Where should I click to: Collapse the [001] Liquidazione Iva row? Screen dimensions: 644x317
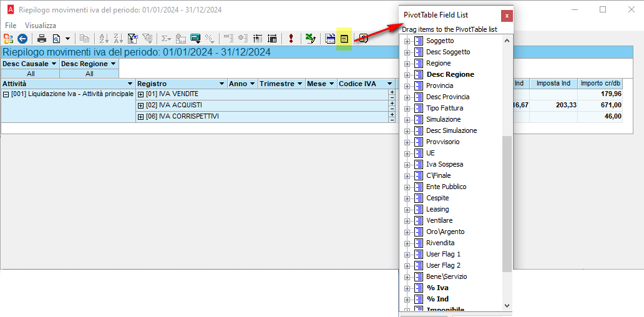point(7,94)
